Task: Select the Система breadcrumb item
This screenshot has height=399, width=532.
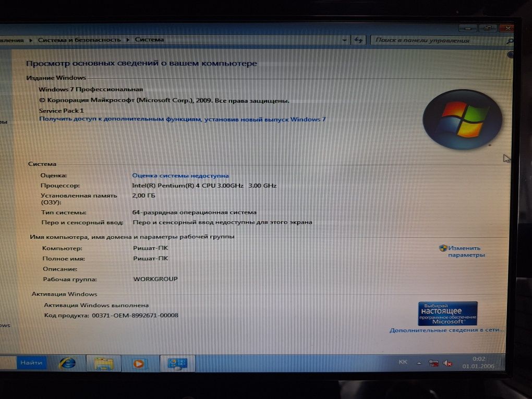Action: (x=149, y=40)
